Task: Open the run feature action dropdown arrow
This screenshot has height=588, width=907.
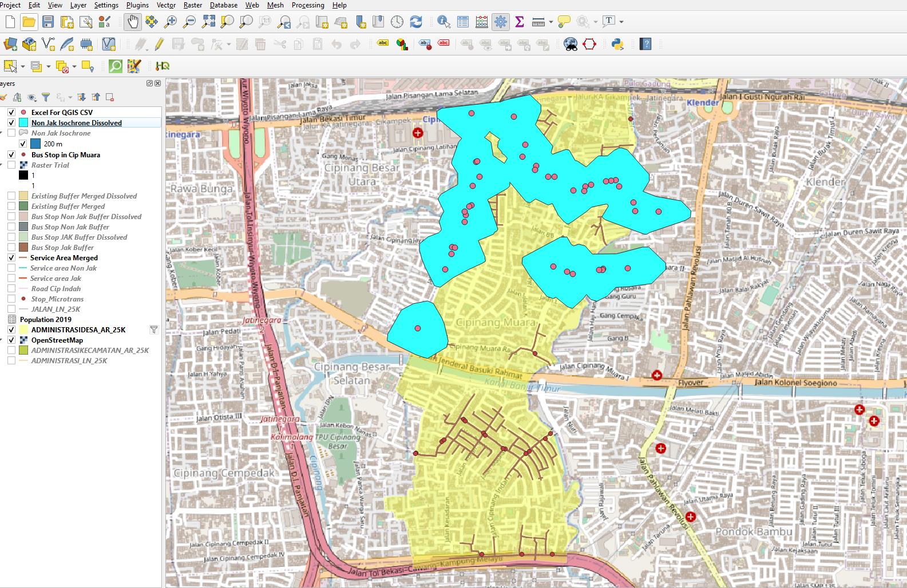Action: click(x=596, y=22)
